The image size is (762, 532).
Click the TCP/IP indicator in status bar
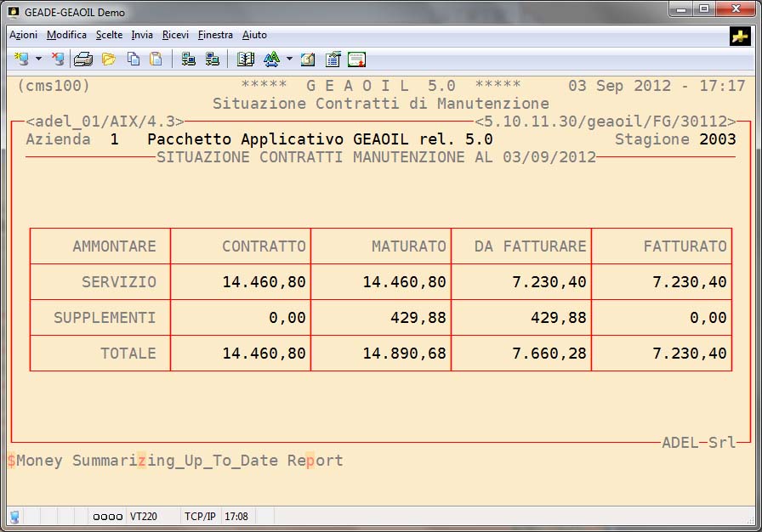(x=200, y=516)
